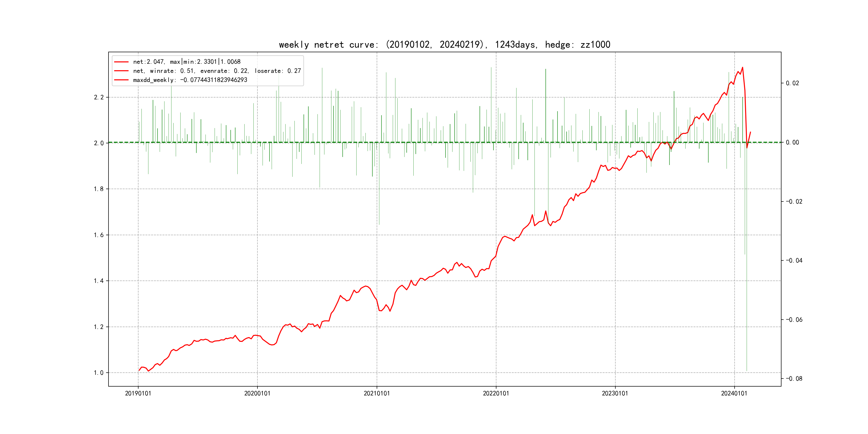Viewport: 868px width, 434px height.
Task: Click the 20240101 x-axis label
Action: coord(734,393)
